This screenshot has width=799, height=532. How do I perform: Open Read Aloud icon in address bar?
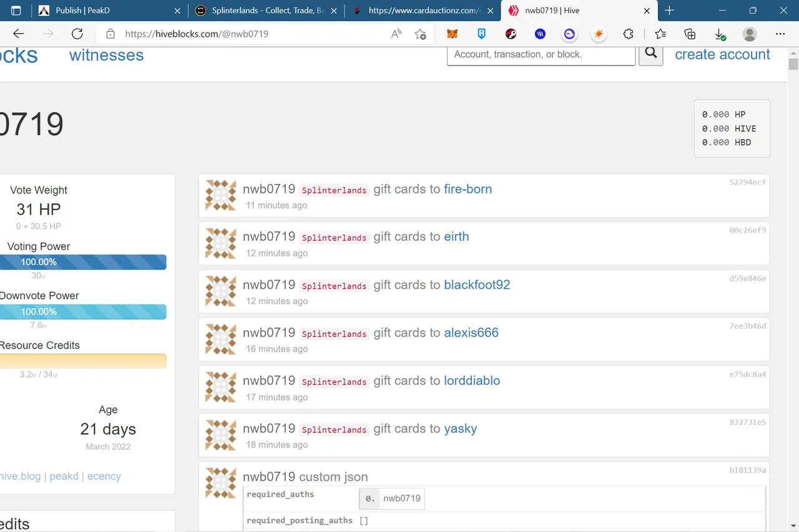396,34
